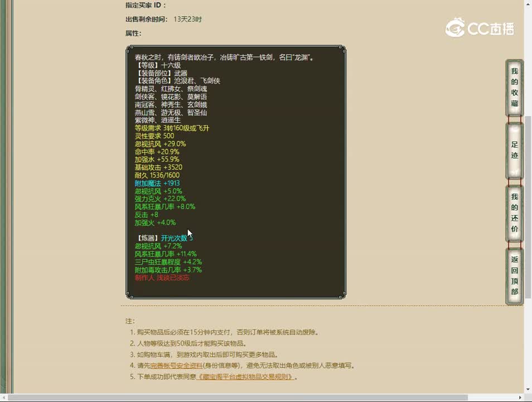The image size is (532, 402).
Task: Click the 返回顶部 side button
Action: coord(514,276)
